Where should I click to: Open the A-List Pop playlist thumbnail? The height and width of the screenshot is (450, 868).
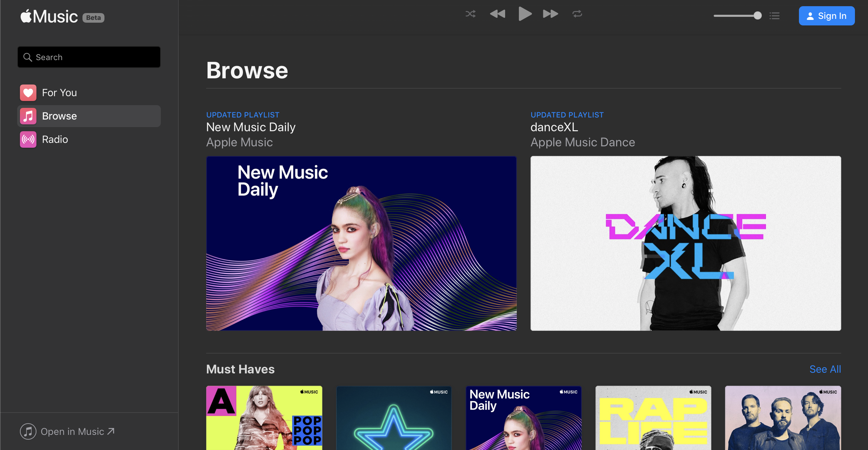click(x=264, y=418)
